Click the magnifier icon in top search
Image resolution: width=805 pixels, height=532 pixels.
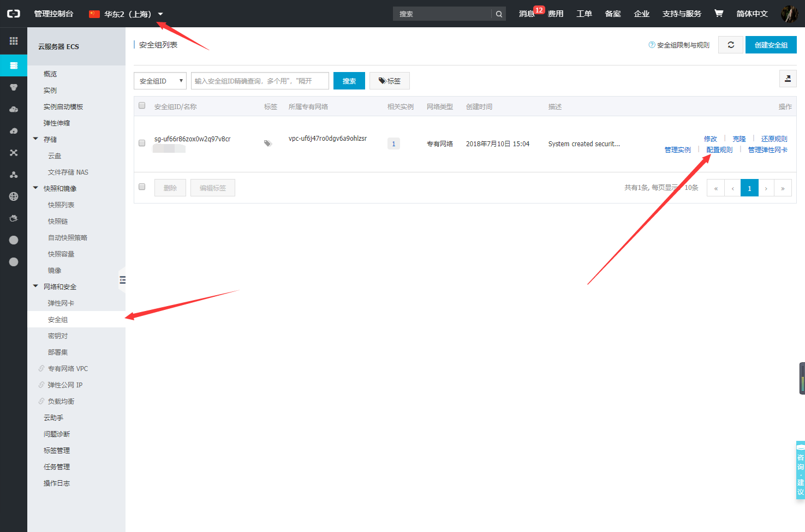pyautogui.click(x=499, y=14)
